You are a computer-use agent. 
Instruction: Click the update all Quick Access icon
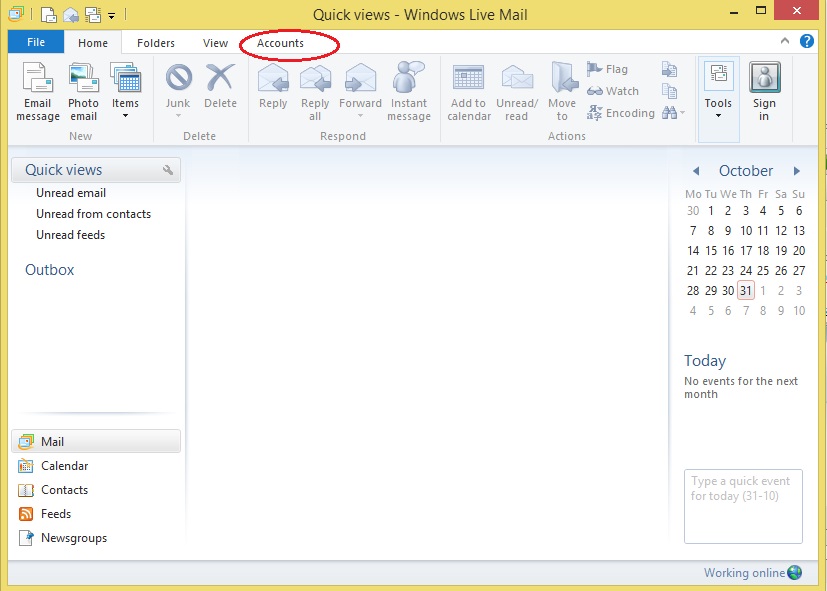pyautogui.click(x=93, y=15)
